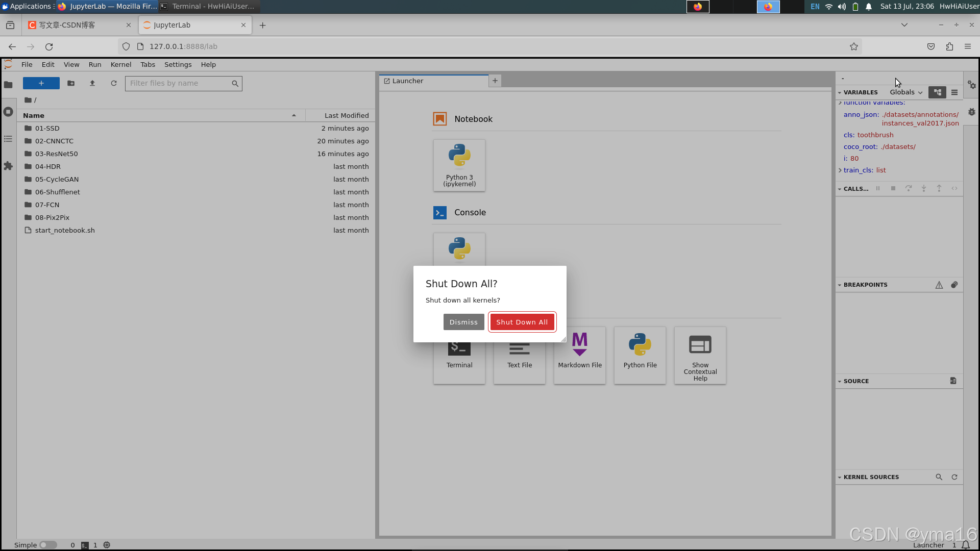Open the Kernel menu
Viewport: 980px width, 551px height.
point(121,64)
